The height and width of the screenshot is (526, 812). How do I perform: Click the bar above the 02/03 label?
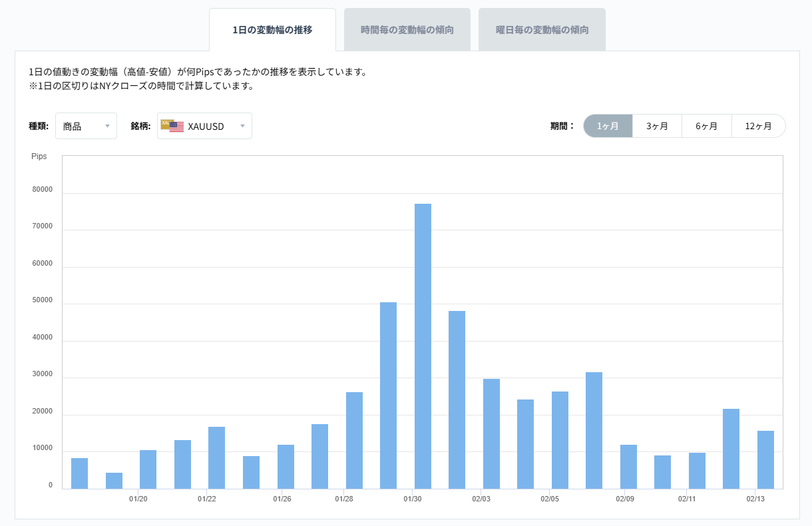(491, 433)
